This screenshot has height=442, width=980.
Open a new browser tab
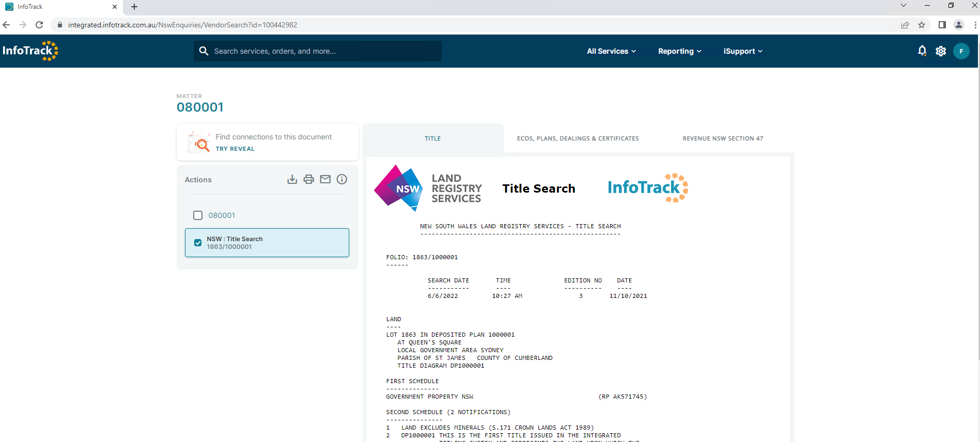(134, 7)
